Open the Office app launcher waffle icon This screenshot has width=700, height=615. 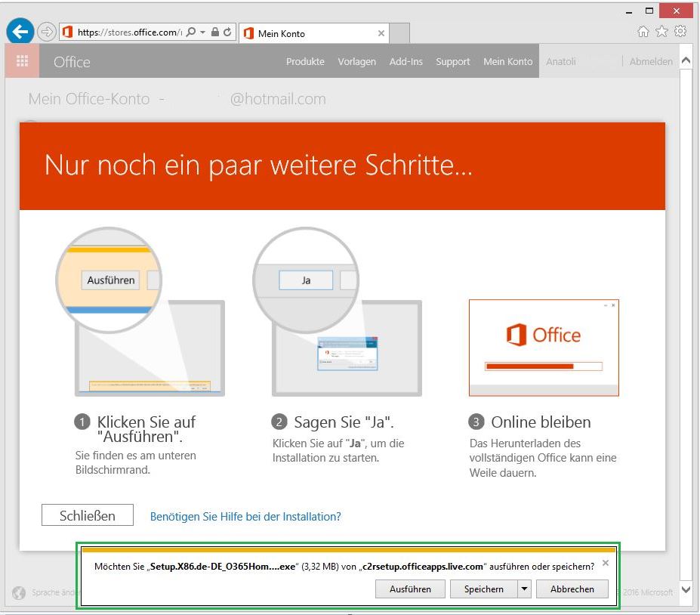click(x=20, y=60)
